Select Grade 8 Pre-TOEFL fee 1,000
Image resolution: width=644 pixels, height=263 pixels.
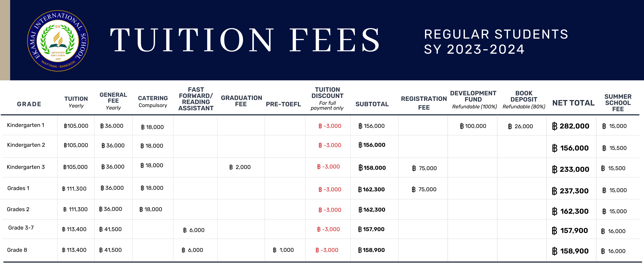pyautogui.click(x=283, y=250)
